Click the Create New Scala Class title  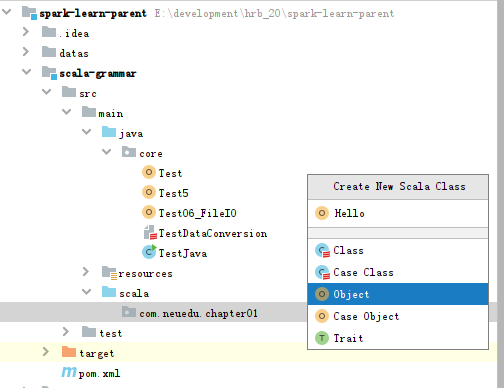pos(399,186)
